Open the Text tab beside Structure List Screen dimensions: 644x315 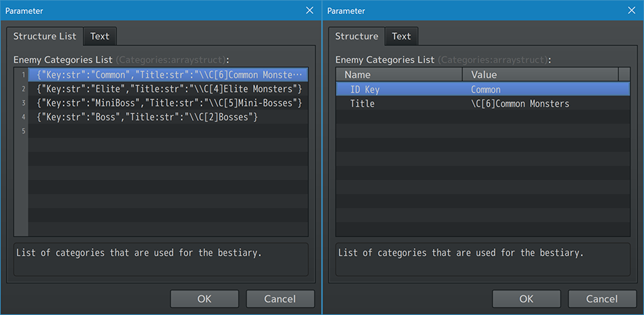point(100,37)
